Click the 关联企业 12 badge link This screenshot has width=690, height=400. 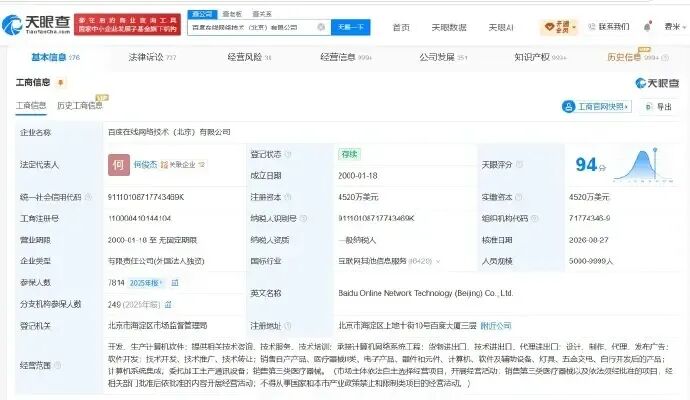coord(183,165)
